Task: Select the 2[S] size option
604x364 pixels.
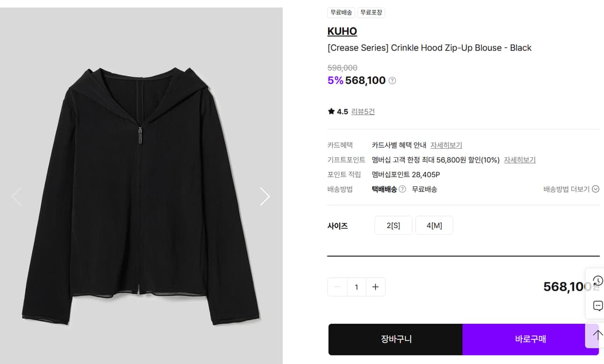Action: tap(393, 225)
